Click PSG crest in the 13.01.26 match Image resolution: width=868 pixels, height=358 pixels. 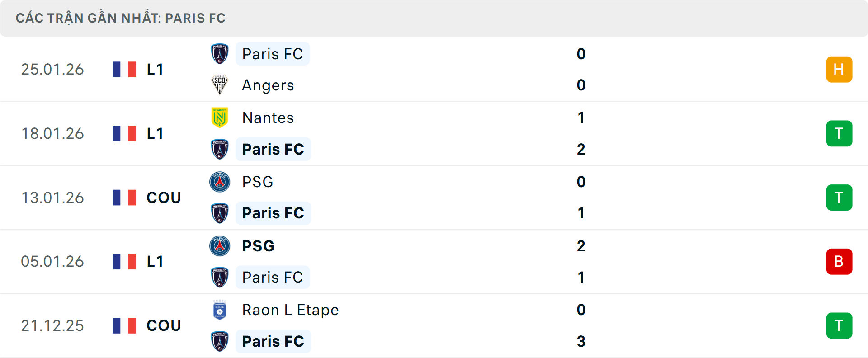point(220,182)
